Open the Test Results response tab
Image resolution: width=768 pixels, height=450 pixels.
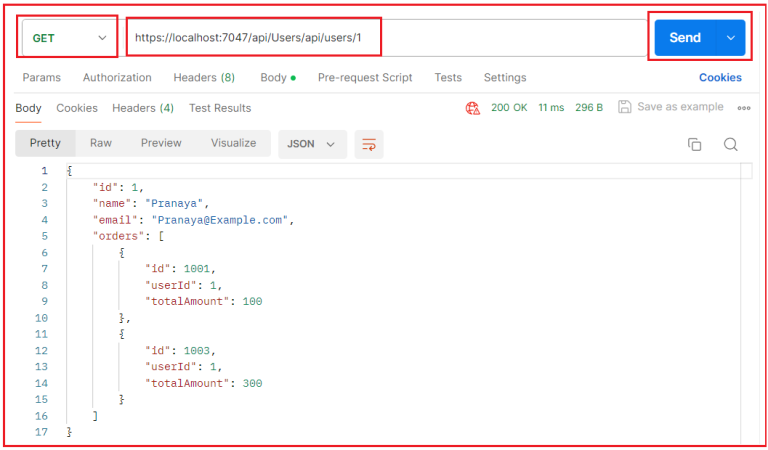220,108
